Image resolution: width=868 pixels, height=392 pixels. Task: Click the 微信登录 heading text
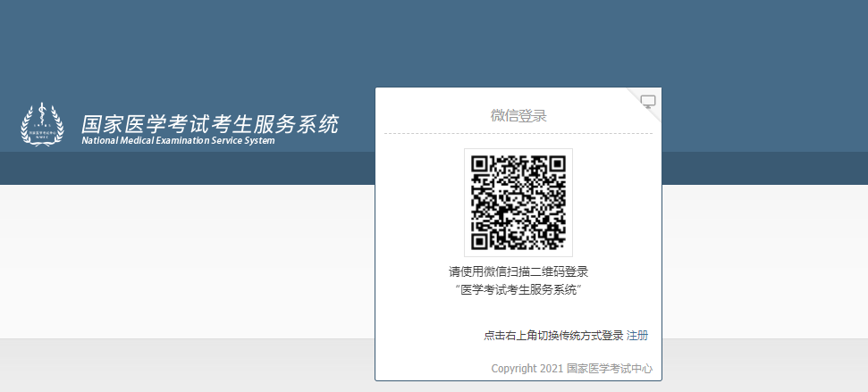click(x=518, y=116)
